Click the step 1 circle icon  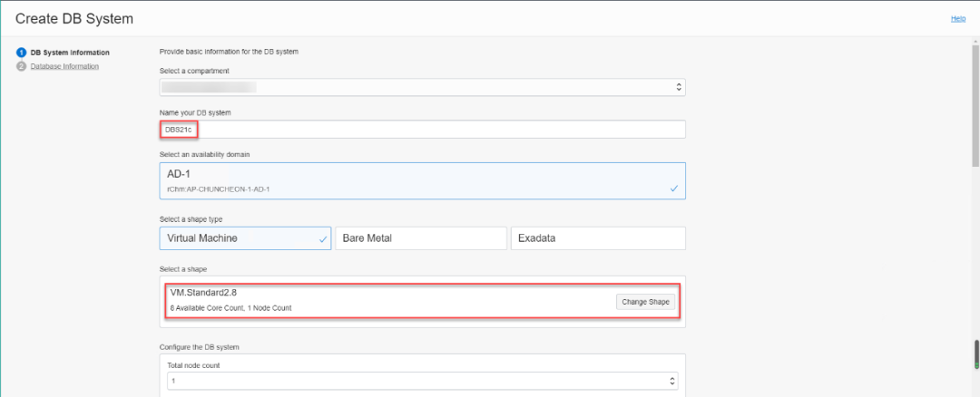pos(21,53)
